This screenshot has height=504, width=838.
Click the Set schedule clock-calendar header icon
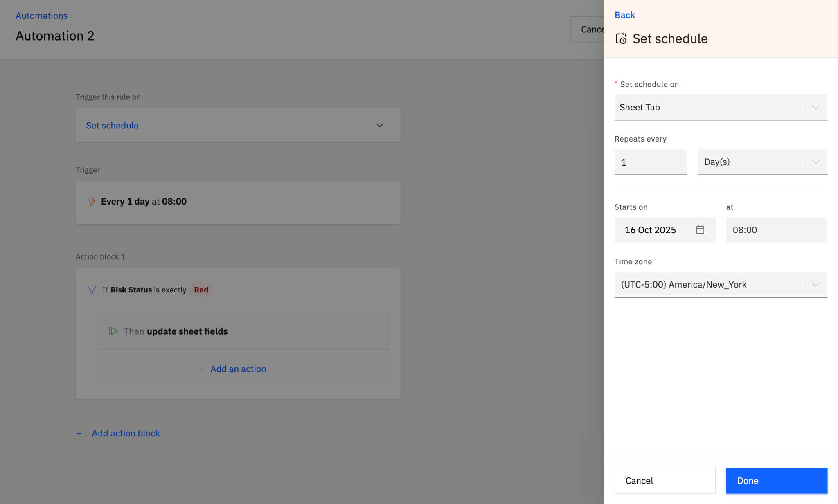coord(621,38)
